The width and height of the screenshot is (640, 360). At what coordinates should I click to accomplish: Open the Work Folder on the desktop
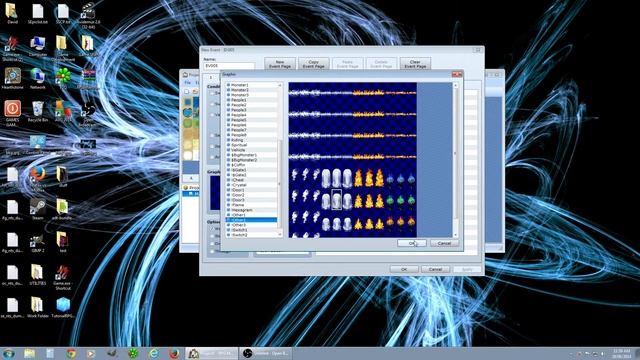(x=38, y=307)
